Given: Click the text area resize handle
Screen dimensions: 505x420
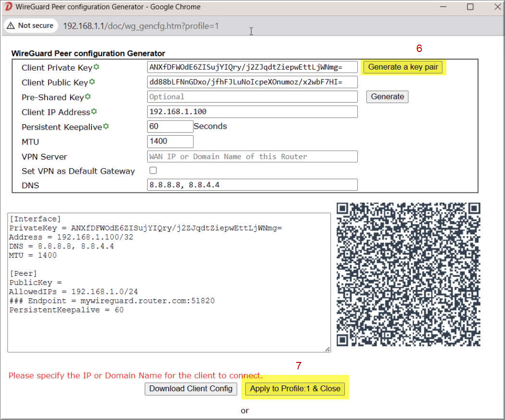Looking at the screenshot, I should pyautogui.click(x=327, y=349).
